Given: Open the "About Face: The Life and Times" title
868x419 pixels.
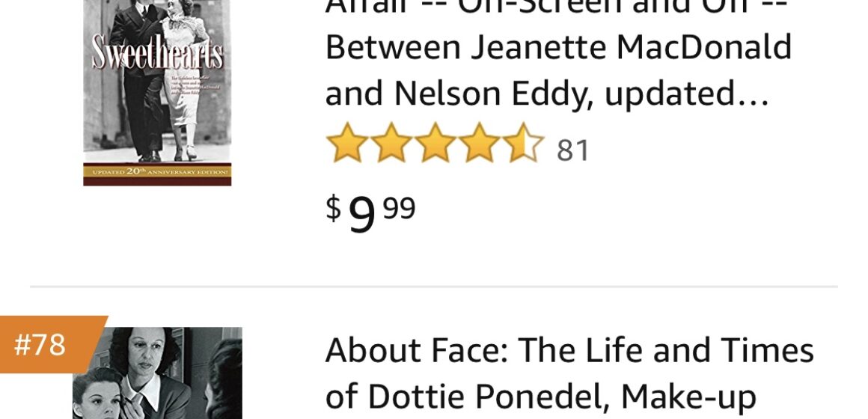Looking at the screenshot, I should tap(569, 350).
